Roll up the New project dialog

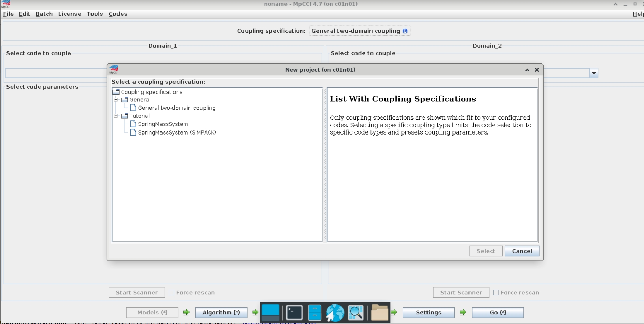pyautogui.click(x=527, y=70)
